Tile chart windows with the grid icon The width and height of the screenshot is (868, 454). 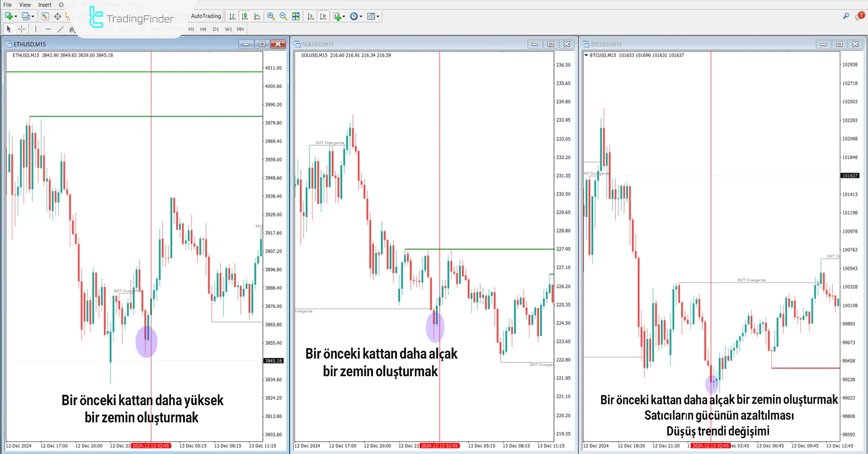tap(296, 16)
